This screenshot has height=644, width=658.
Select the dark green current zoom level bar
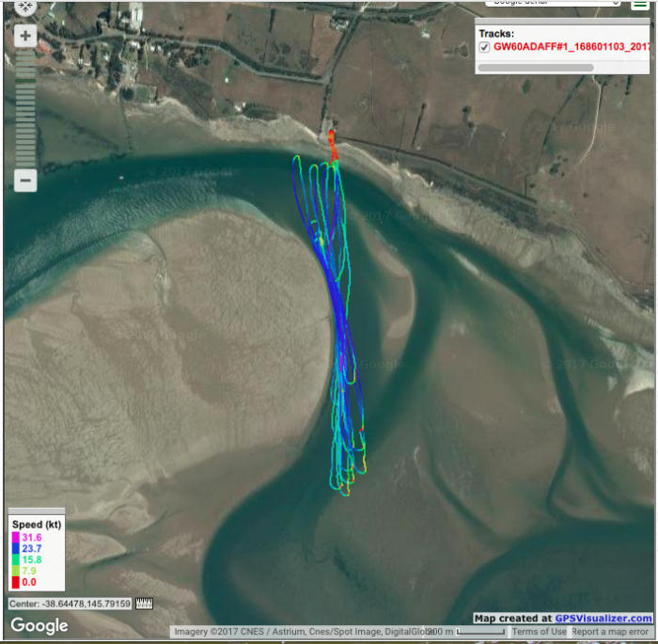tap(25, 81)
